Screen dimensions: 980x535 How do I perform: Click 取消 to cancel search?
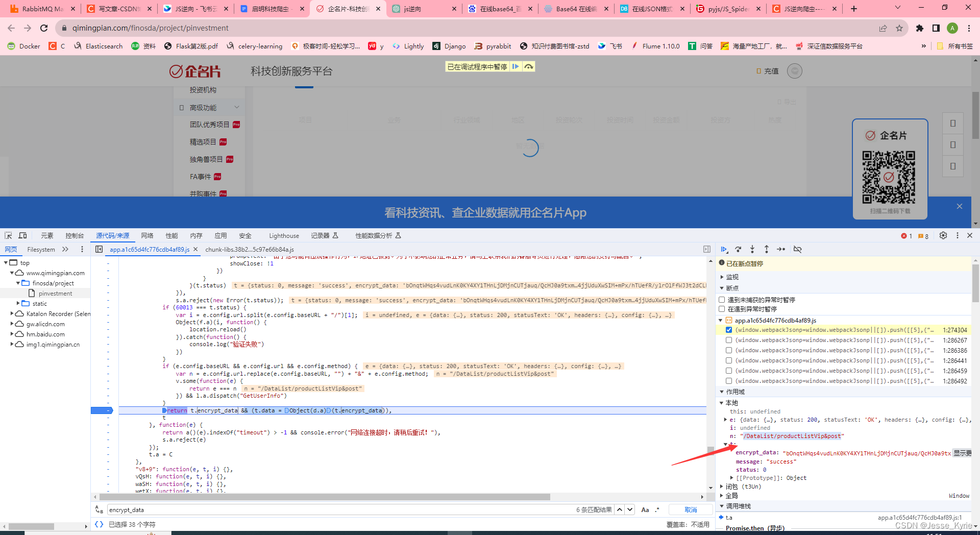coord(691,509)
